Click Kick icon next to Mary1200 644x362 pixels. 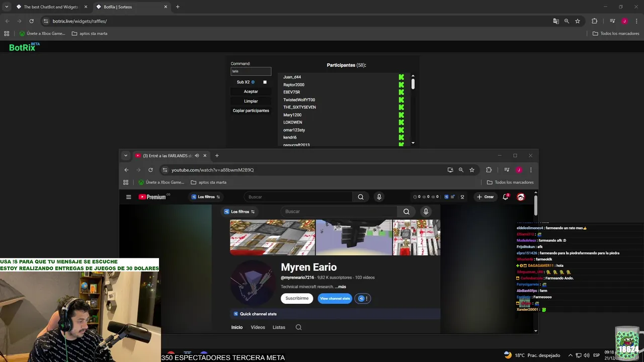[x=401, y=115]
